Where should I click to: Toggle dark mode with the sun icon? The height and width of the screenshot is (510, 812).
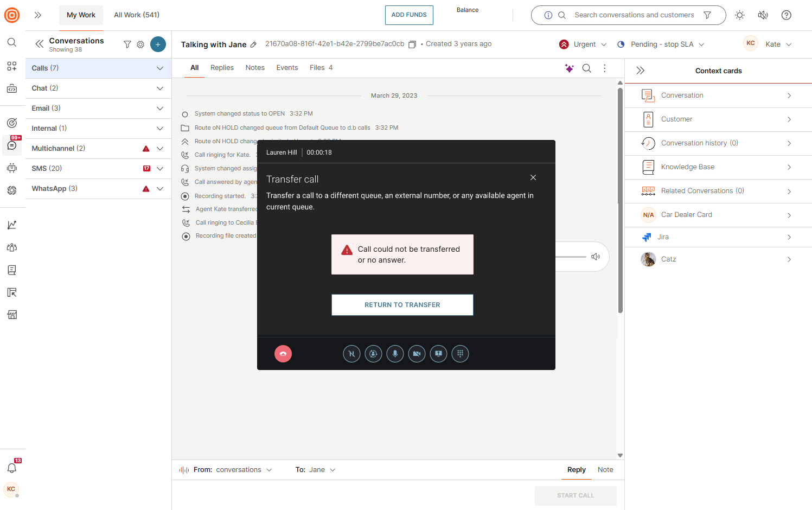tap(739, 15)
